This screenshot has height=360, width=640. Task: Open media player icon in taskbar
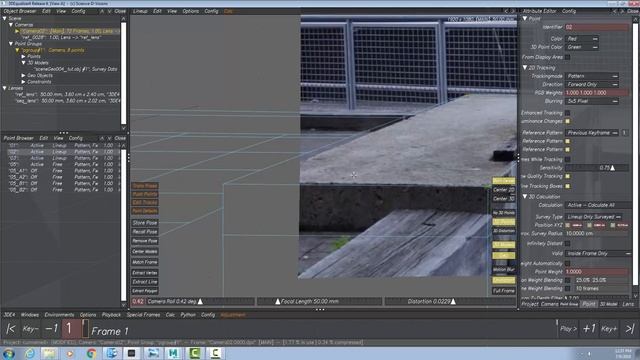pyautogui.click(x=70, y=353)
